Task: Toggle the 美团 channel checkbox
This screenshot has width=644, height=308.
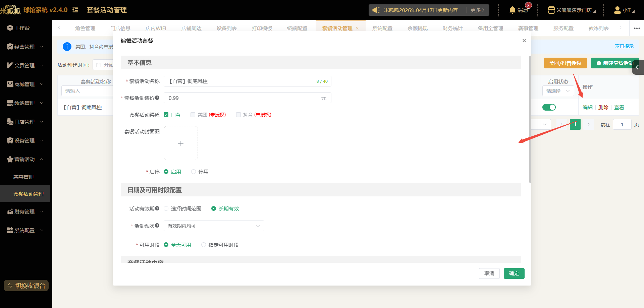Action: coord(193,115)
